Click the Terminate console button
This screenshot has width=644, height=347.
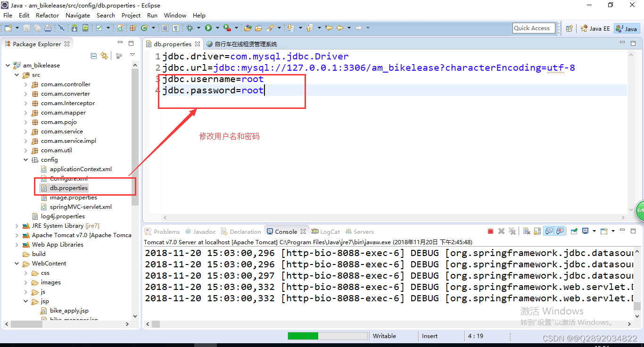[x=491, y=231]
